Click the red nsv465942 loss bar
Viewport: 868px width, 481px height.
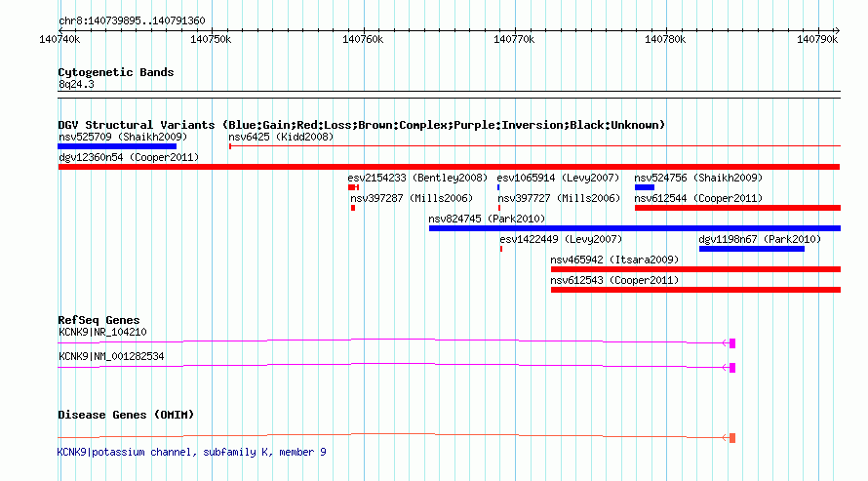pos(695,269)
